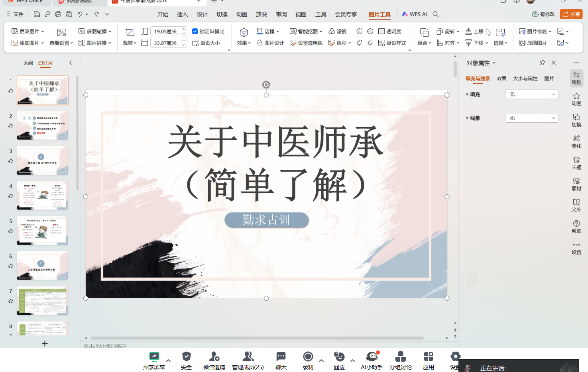Open the 线条 line type dropdown
Viewport: 588px width, 372px height.
(x=531, y=118)
